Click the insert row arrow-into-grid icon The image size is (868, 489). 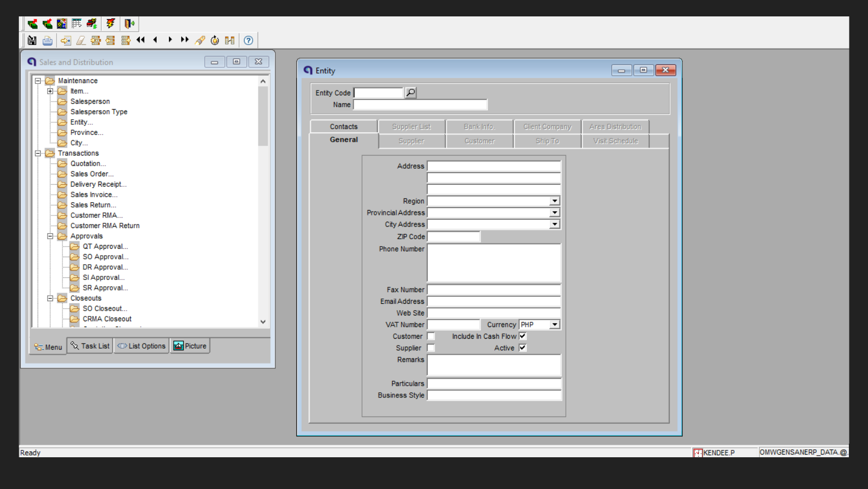[96, 40]
